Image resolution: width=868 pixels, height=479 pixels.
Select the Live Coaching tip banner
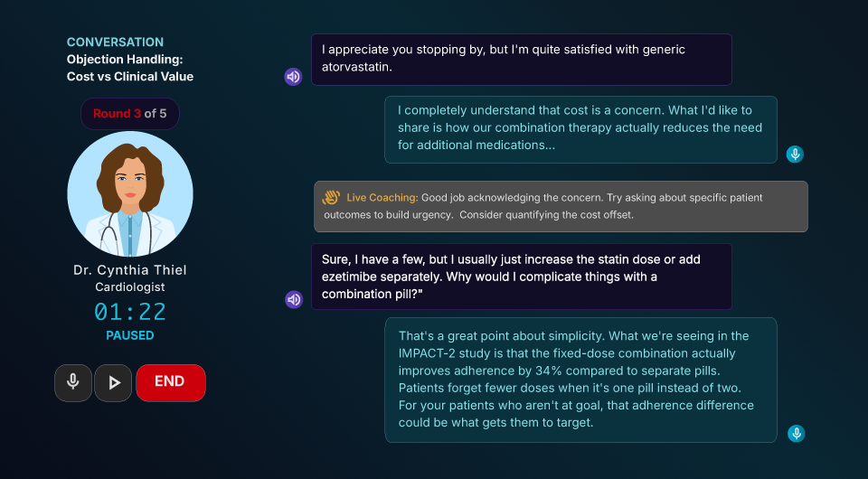coord(561,206)
